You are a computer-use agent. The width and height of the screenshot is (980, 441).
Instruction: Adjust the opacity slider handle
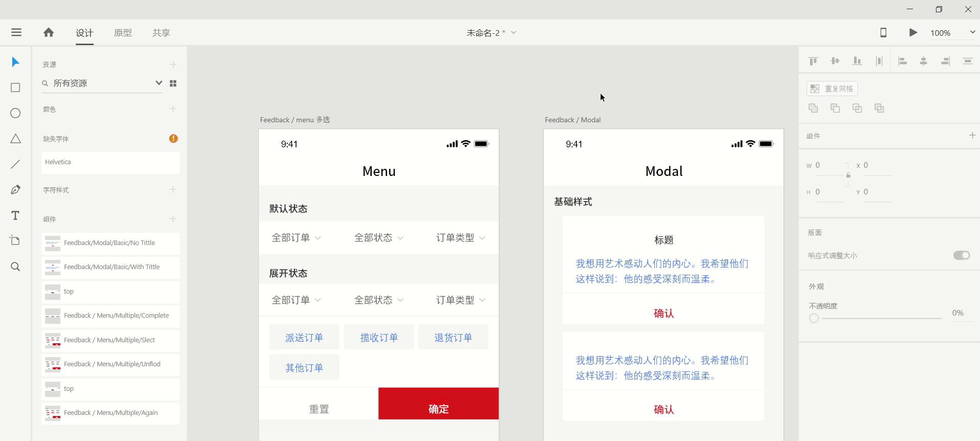tap(814, 318)
